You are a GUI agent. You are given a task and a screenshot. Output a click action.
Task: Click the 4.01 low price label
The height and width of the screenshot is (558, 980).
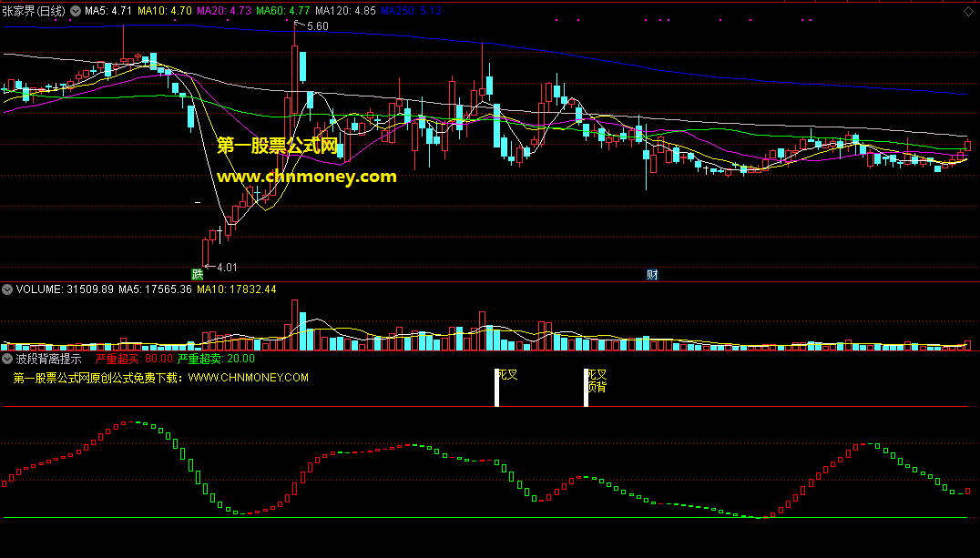point(227,268)
